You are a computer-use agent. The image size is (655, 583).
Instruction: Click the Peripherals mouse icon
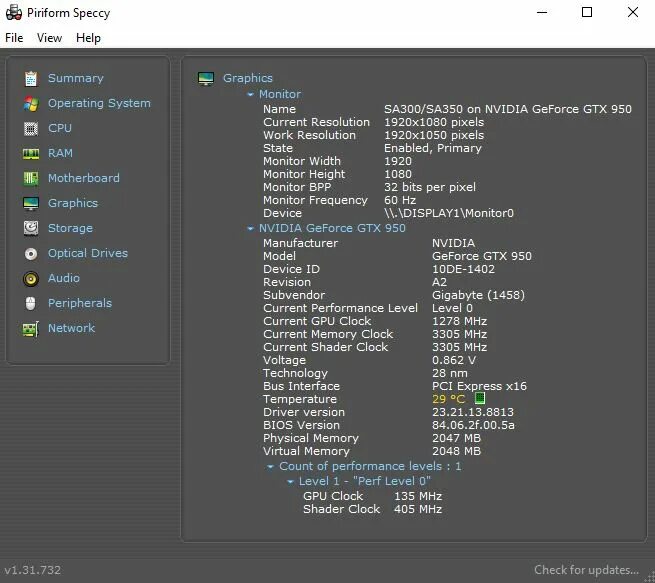click(30, 304)
